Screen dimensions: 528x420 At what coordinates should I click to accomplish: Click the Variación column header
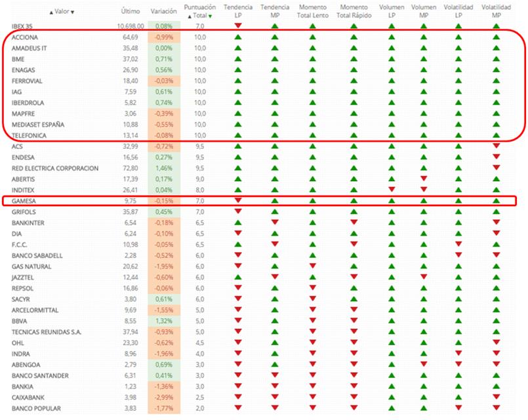click(x=164, y=11)
